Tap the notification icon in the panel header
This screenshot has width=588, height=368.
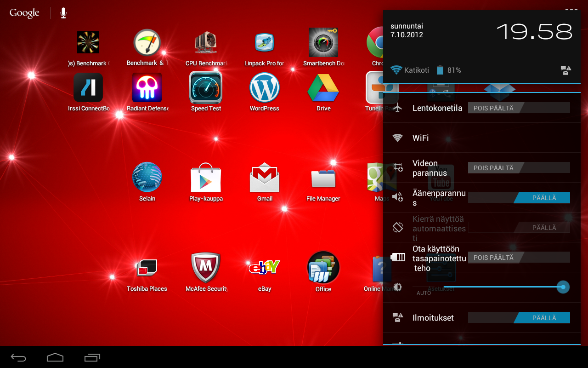click(x=565, y=70)
